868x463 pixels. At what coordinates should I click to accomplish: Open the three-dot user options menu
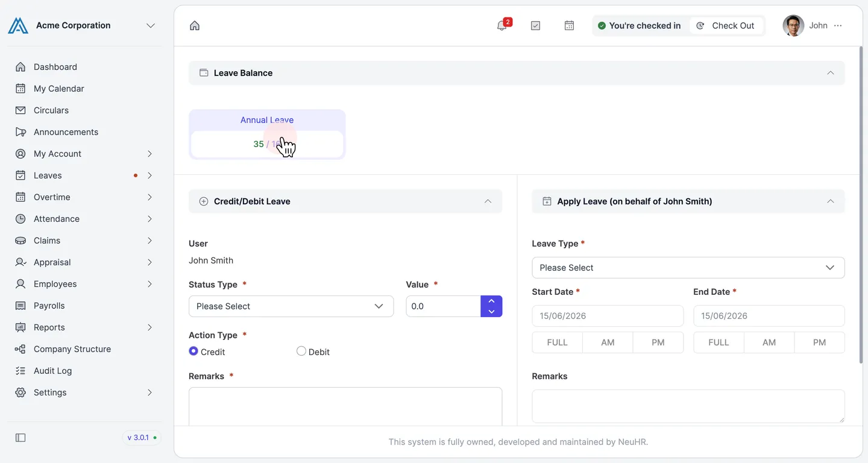click(x=838, y=25)
